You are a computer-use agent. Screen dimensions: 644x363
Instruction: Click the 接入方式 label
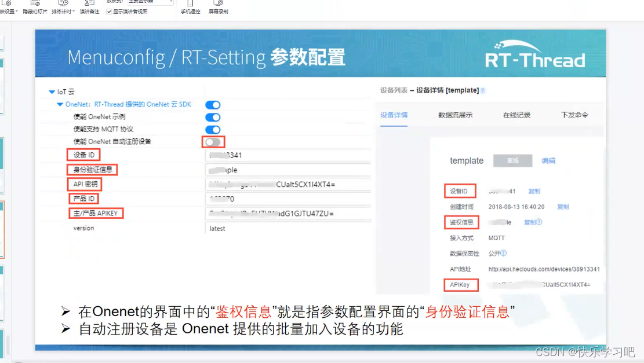pyautogui.click(x=461, y=238)
